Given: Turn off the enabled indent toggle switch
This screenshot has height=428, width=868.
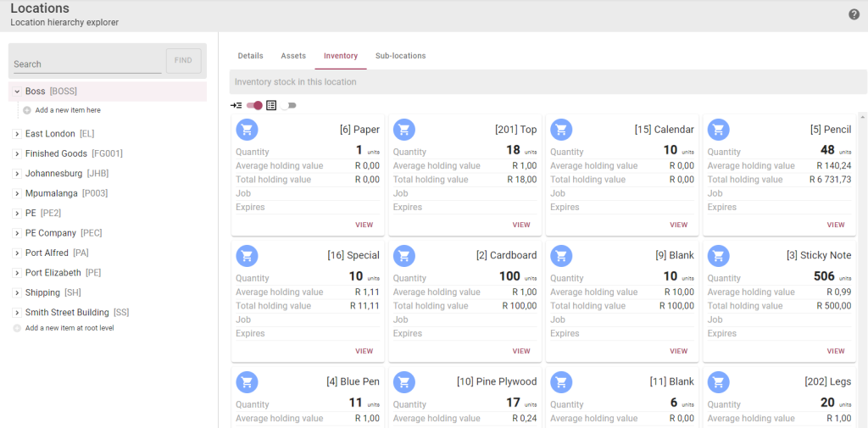Looking at the screenshot, I should 254,105.
